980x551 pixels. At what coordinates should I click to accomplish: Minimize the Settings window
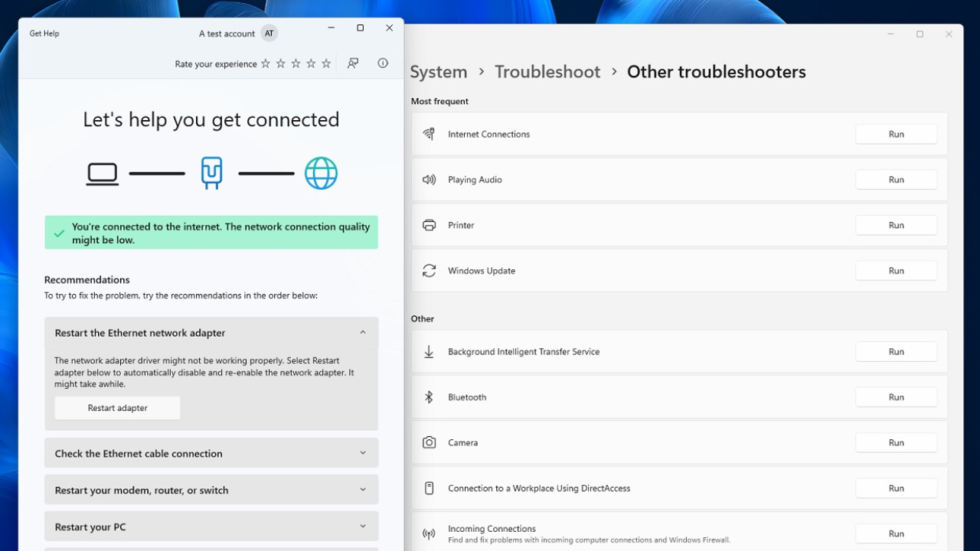click(x=891, y=34)
